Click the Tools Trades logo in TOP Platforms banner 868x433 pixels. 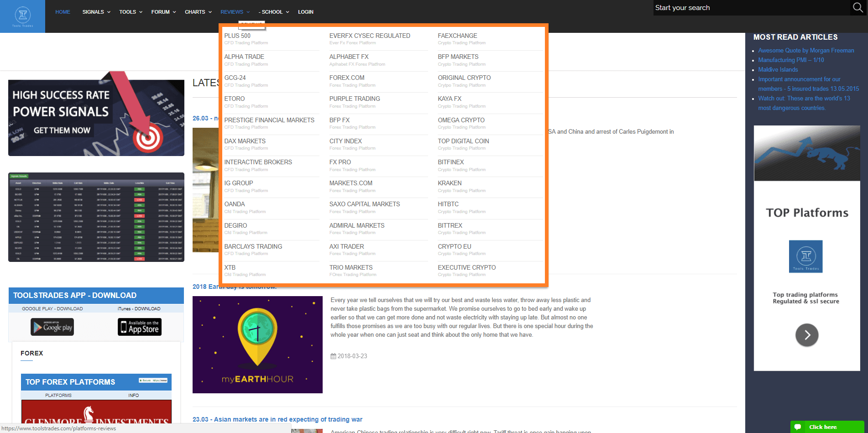(x=806, y=256)
